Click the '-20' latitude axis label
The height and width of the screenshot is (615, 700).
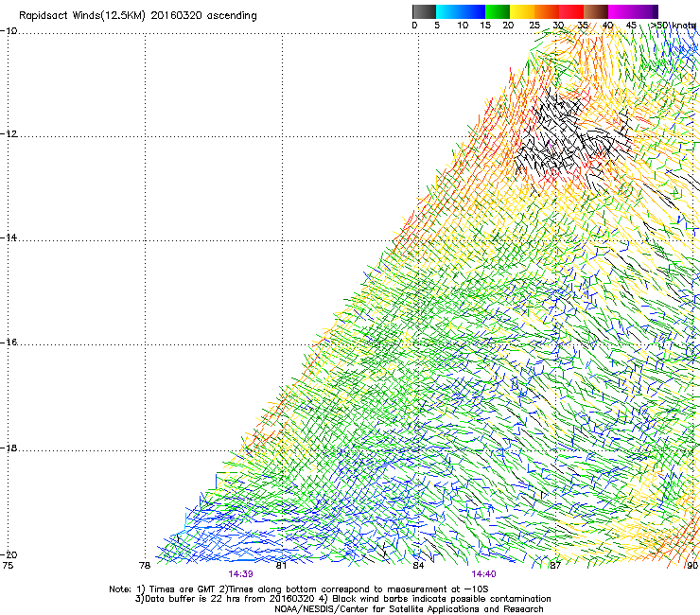click(9, 554)
